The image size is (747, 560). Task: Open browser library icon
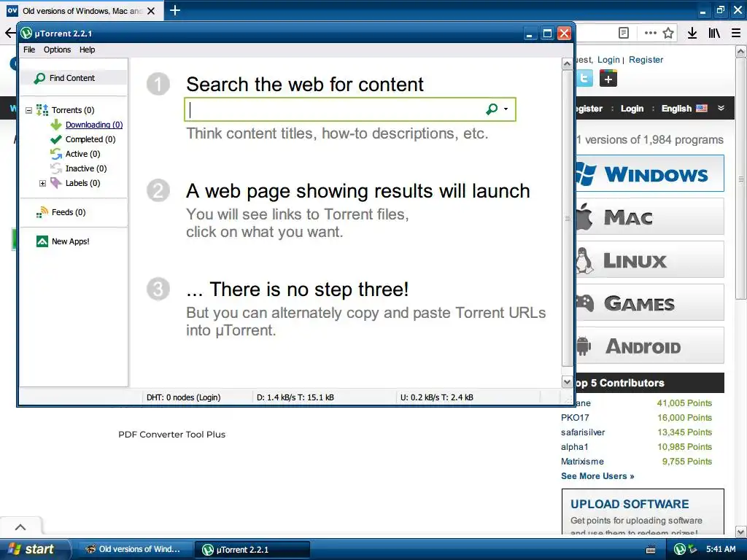714,33
